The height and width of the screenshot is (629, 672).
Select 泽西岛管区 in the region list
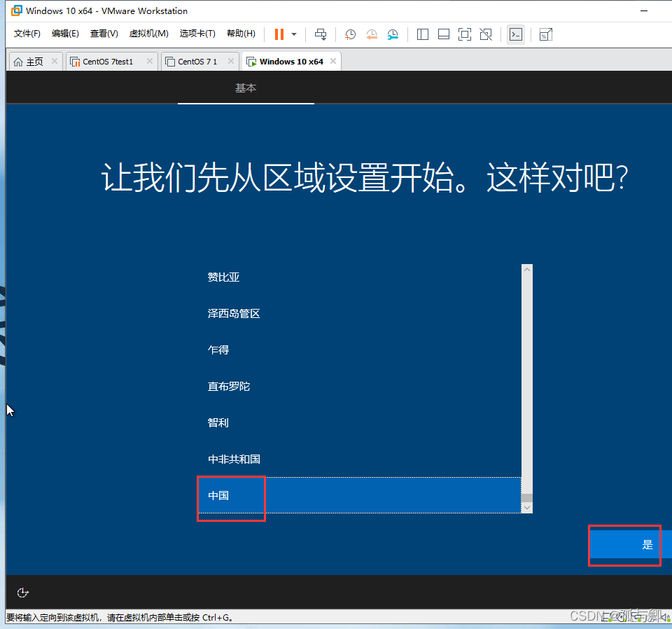pyautogui.click(x=359, y=313)
